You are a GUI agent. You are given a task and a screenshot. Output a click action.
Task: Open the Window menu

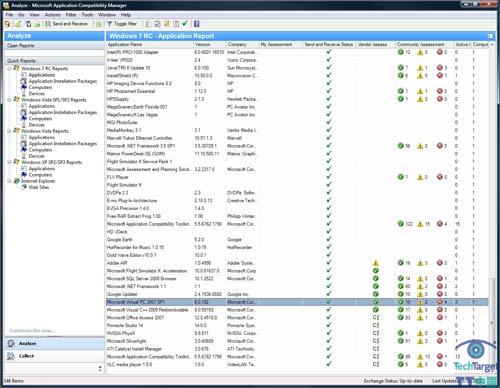(107, 15)
